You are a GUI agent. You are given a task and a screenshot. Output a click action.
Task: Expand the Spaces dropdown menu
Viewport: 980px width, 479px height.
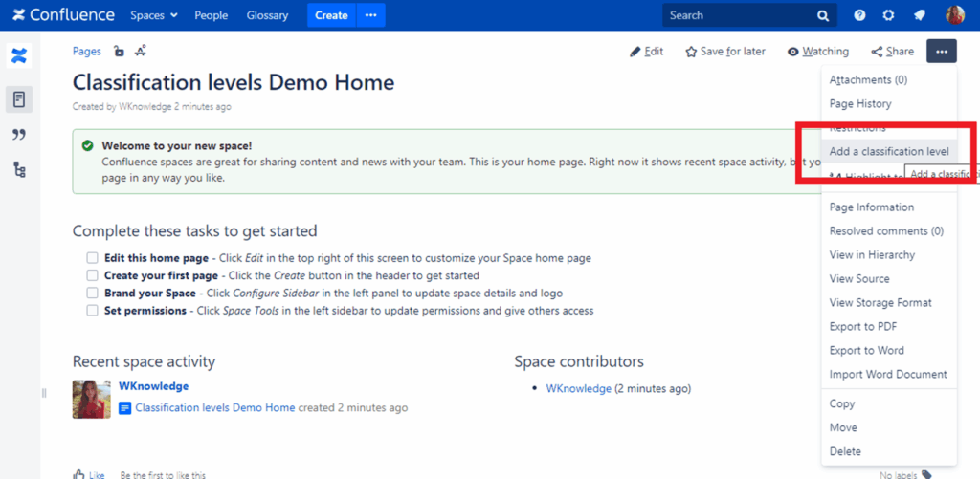tap(154, 15)
